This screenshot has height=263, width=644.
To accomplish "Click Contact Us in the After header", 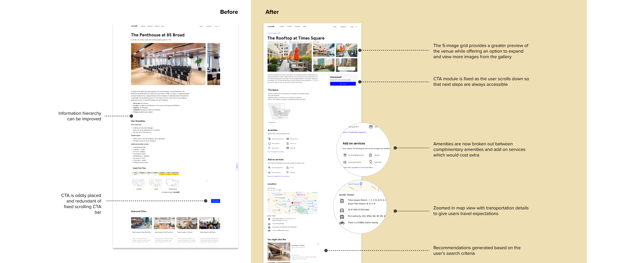I will [343, 27].
